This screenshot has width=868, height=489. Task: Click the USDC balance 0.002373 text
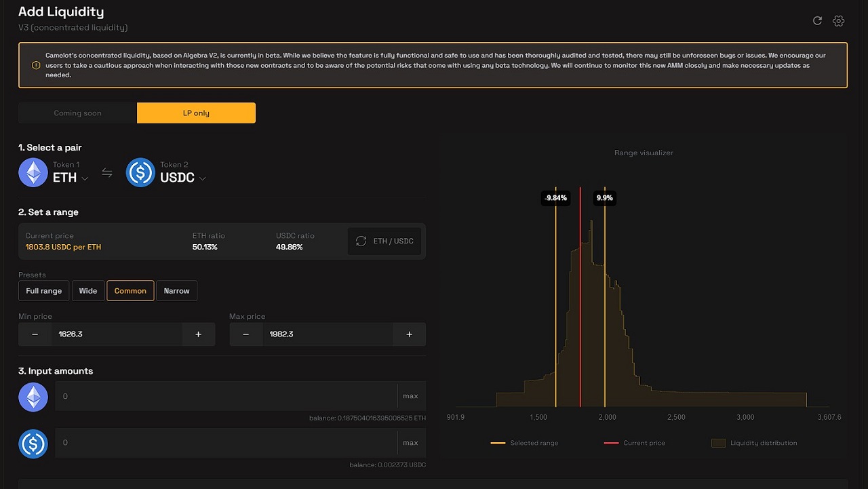point(387,465)
